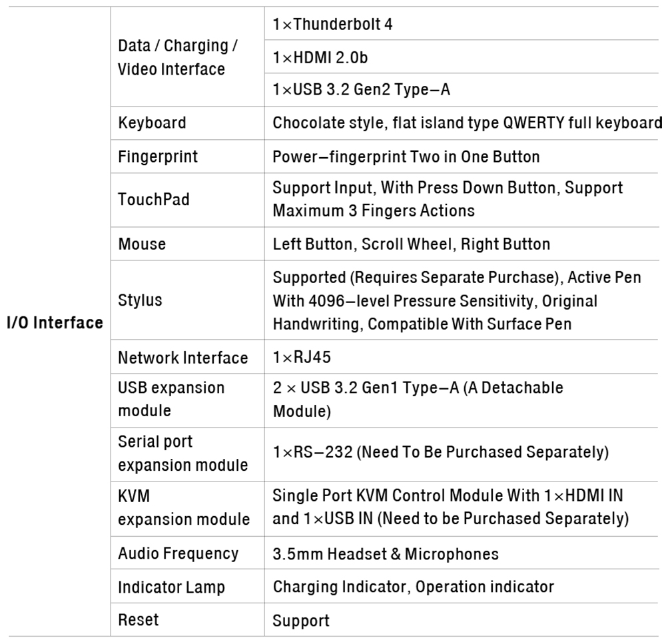Click the Stylus row label
The width and height of the screenshot is (666, 644).
pyautogui.click(x=140, y=300)
